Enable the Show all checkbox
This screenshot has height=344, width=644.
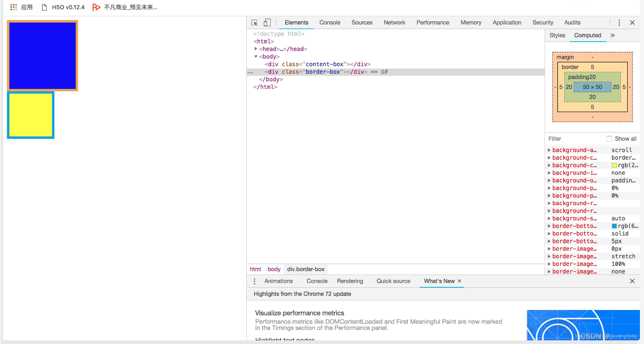pyautogui.click(x=609, y=139)
